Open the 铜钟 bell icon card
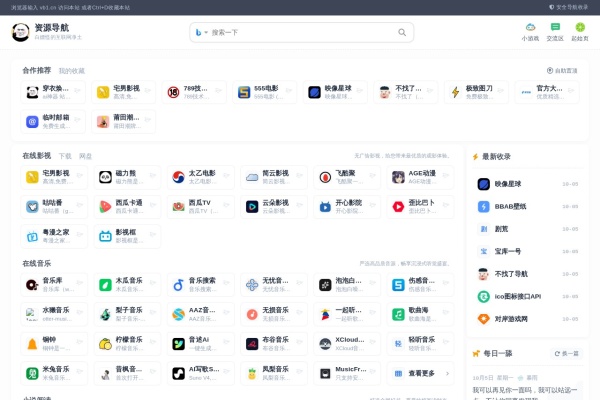Viewport: 600px width, 400px height. (x=54, y=344)
